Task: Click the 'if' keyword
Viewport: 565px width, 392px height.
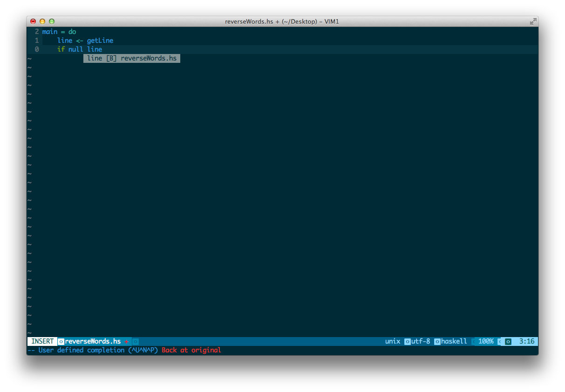Action: (61, 49)
